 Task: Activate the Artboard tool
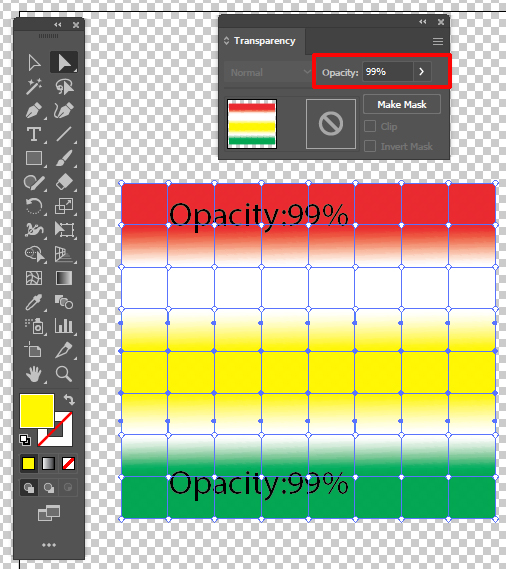33,350
